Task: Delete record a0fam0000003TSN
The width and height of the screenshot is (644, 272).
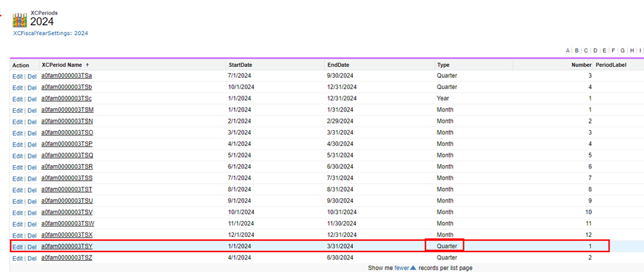Action: point(32,122)
